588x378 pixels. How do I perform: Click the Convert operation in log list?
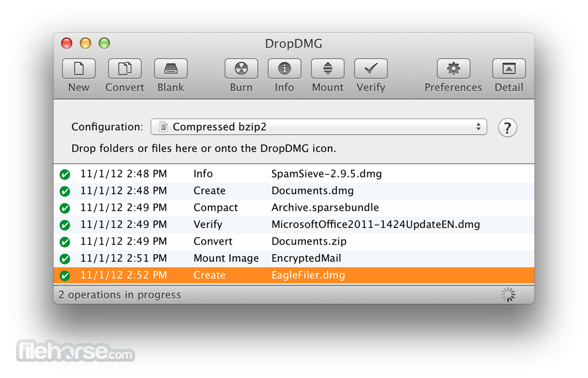coord(213,241)
